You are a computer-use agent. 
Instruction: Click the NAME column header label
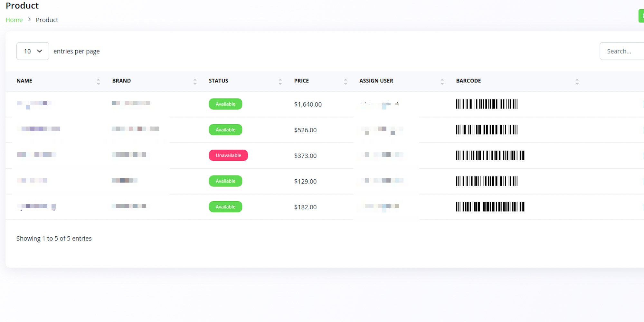24,81
